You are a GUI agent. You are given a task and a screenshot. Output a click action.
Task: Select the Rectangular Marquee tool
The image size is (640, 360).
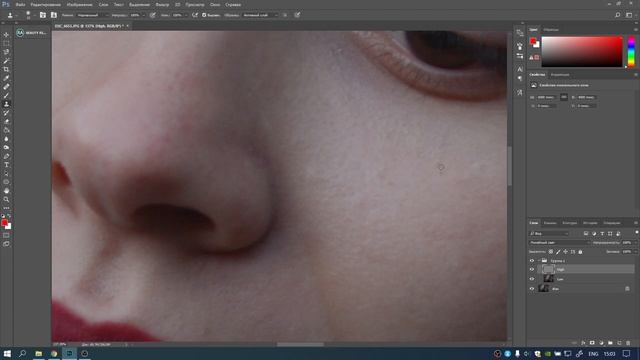coord(6,43)
